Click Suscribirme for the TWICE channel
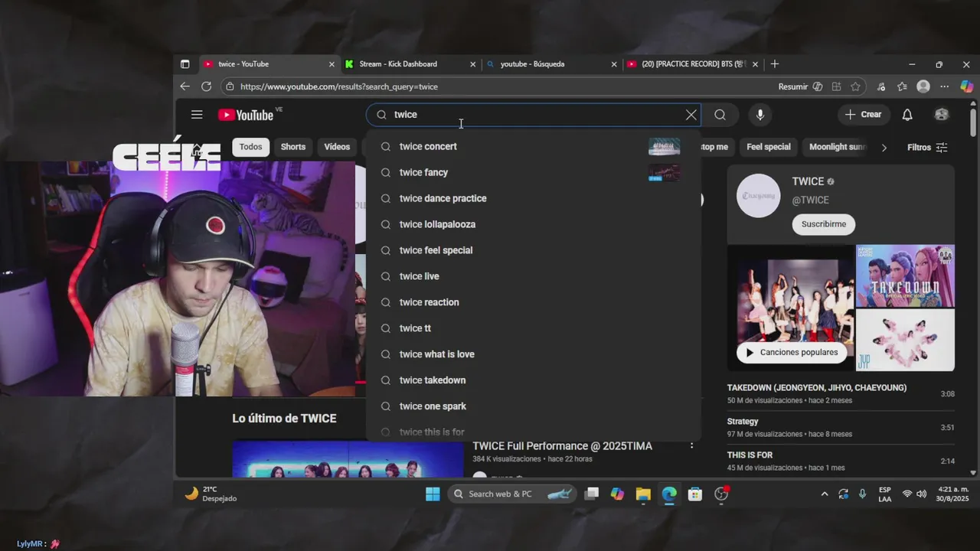The width and height of the screenshot is (980, 551). pos(824,224)
